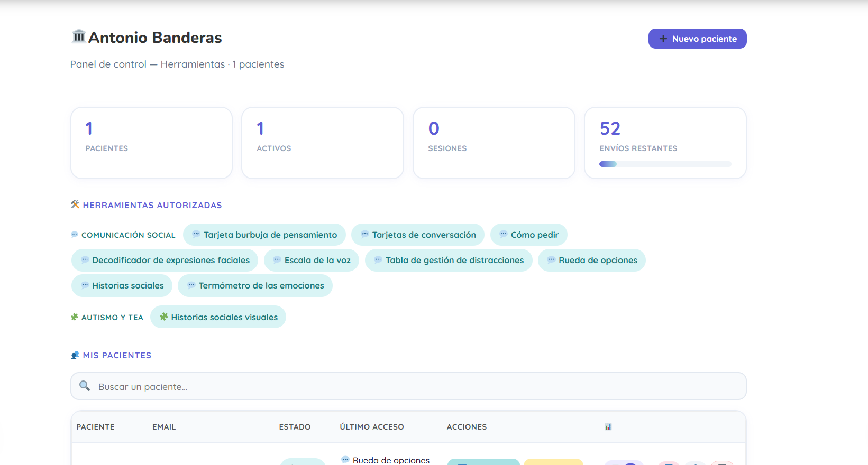Click the ACCIONES column header
This screenshot has width=868, height=465.
point(467,427)
